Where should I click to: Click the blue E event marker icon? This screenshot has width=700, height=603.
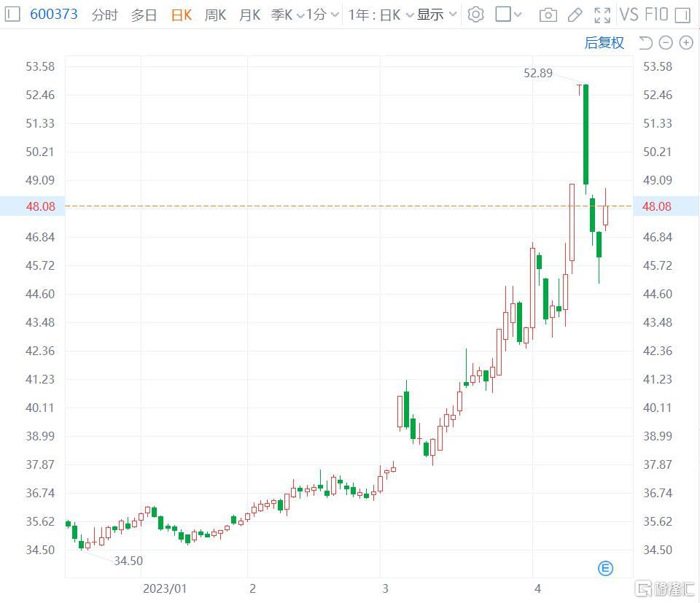(x=605, y=568)
